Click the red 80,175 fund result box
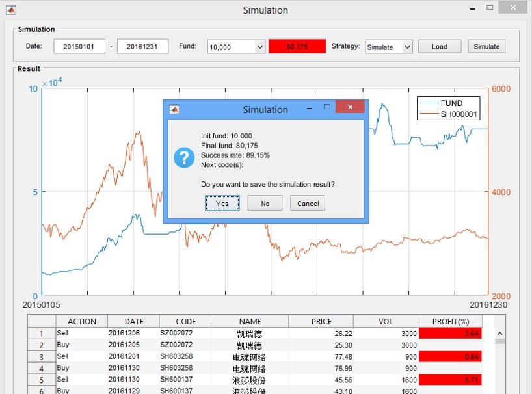 click(297, 47)
